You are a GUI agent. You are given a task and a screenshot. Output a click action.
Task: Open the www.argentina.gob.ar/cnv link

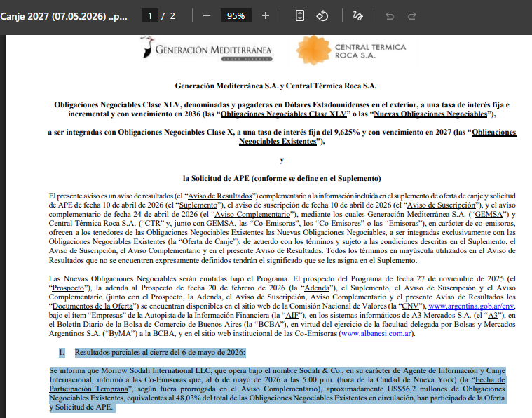pyautogui.click(x=471, y=306)
